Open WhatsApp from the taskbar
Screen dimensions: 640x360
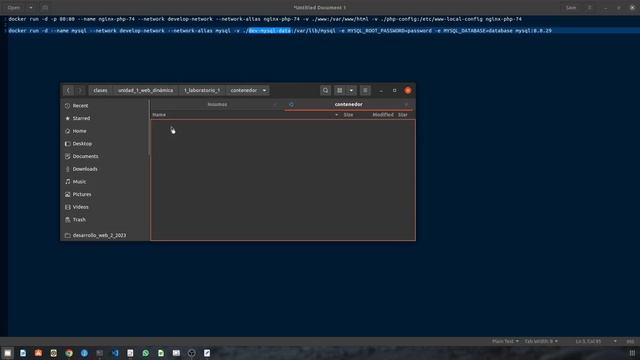[146, 353]
